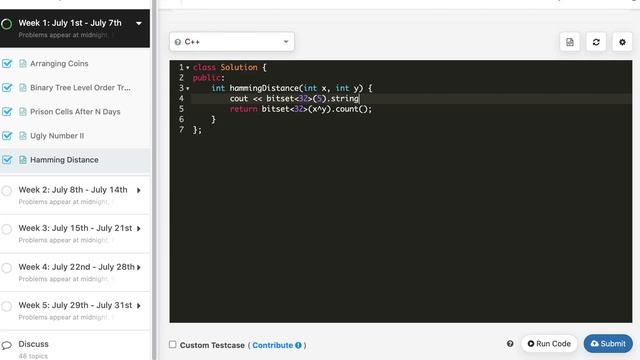Viewport: 640px width, 360px height.
Task: Click the Run Code button
Action: tap(549, 344)
